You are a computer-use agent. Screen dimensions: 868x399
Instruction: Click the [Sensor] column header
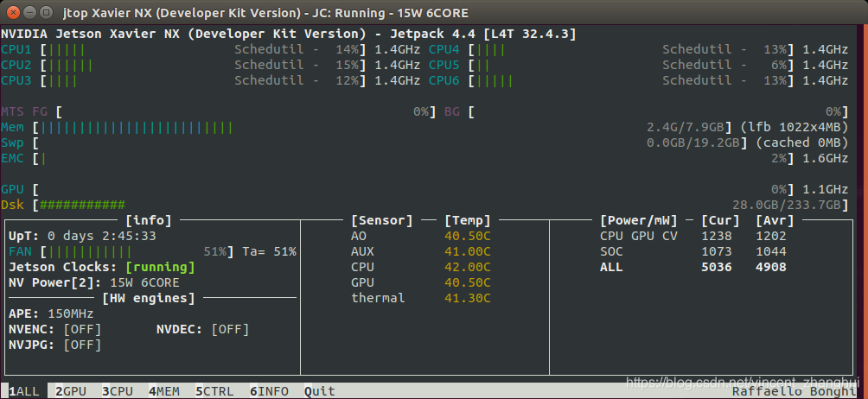click(x=382, y=221)
